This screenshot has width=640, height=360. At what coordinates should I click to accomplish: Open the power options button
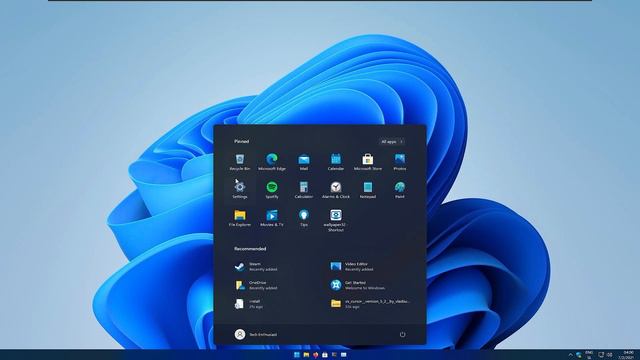click(x=402, y=334)
